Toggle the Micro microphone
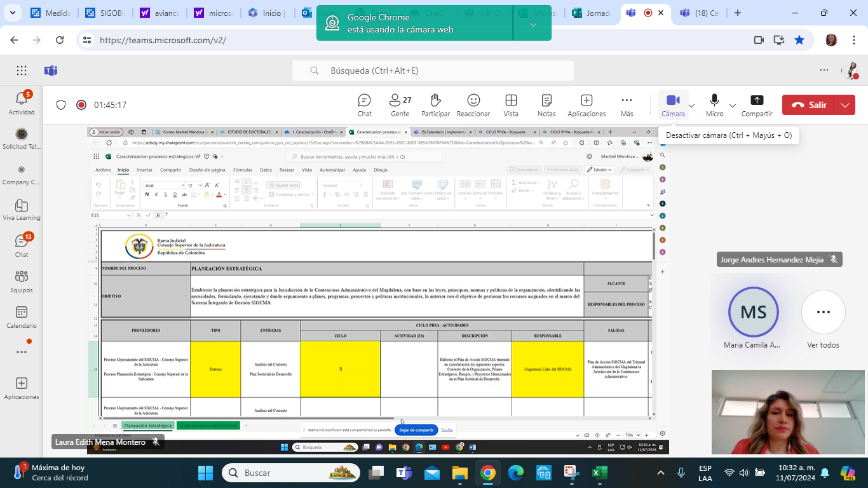The width and height of the screenshot is (868, 488). pyautogui.click(x=714, y=105)
